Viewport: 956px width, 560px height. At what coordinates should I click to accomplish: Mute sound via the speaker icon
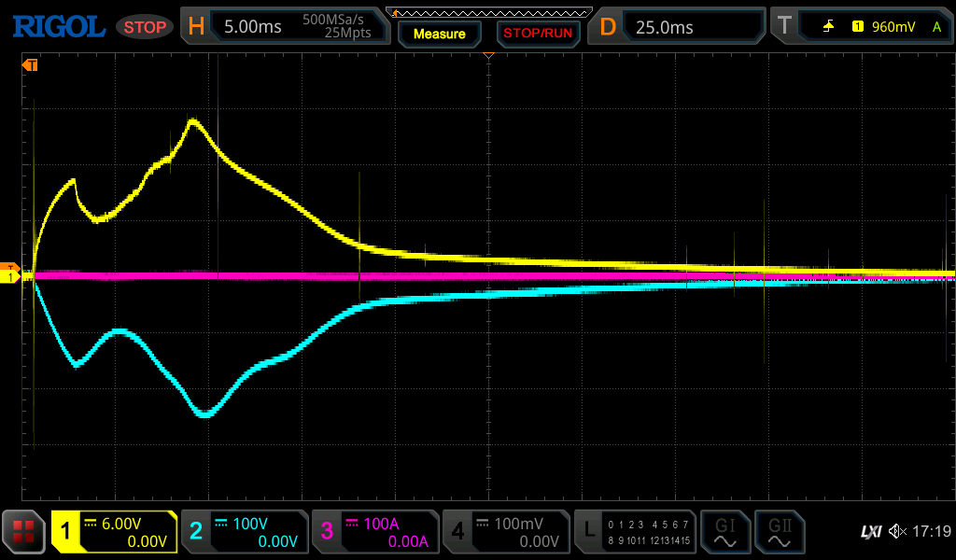click(x=896, y=532)
